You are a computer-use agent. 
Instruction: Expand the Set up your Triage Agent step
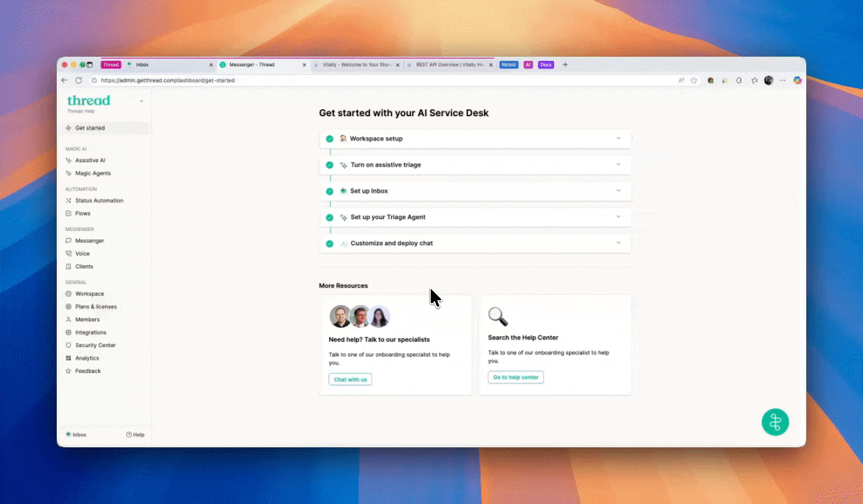coord(618,217)
